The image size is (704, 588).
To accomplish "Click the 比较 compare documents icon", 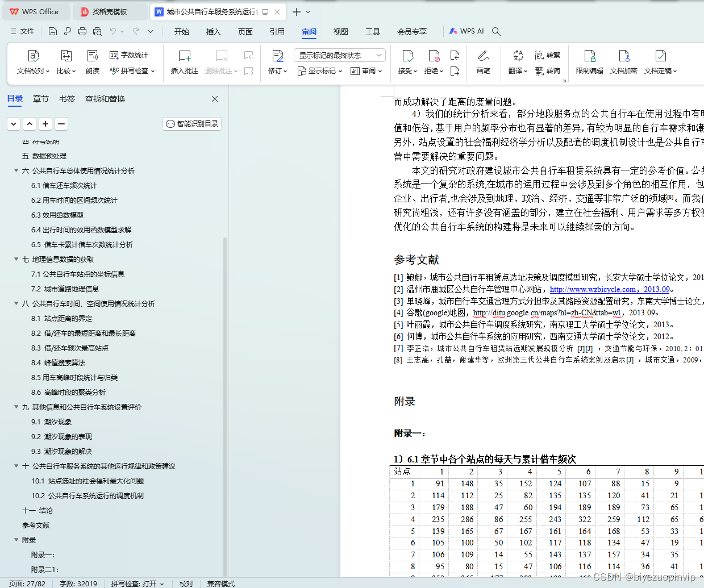I will [x=66, y=56].
